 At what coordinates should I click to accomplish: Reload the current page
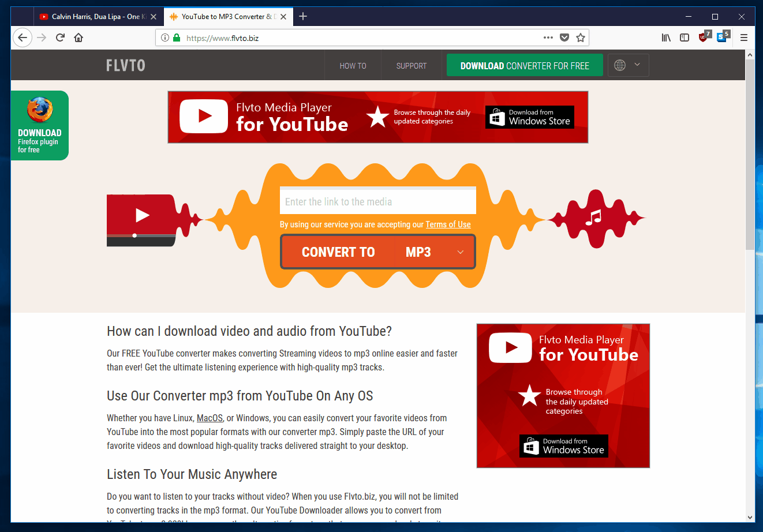tap(60, 38)
